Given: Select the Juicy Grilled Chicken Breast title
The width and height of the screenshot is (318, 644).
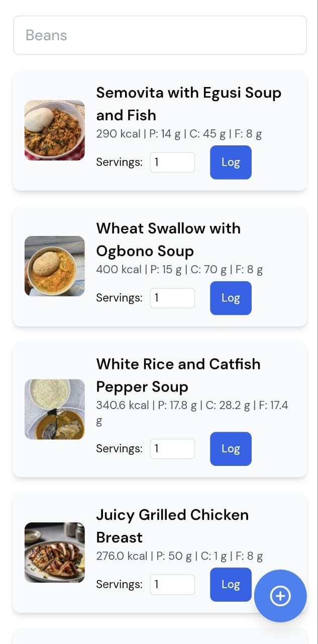Looking at the screenshot, I should 172,526.
